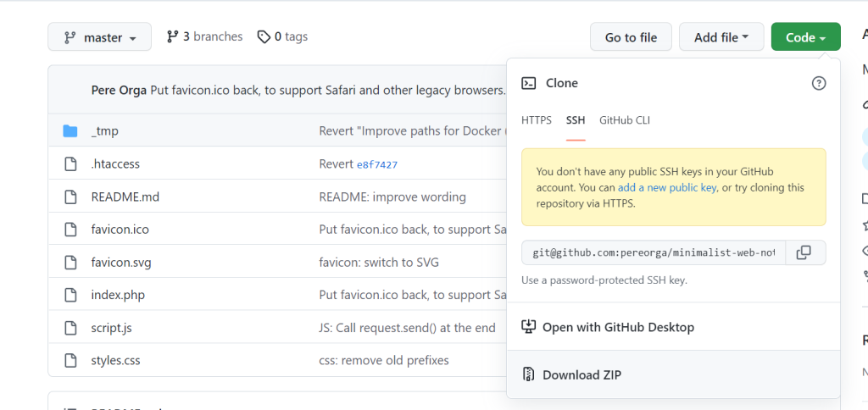Switch to the HTTPS clone tab

[537, 120]
